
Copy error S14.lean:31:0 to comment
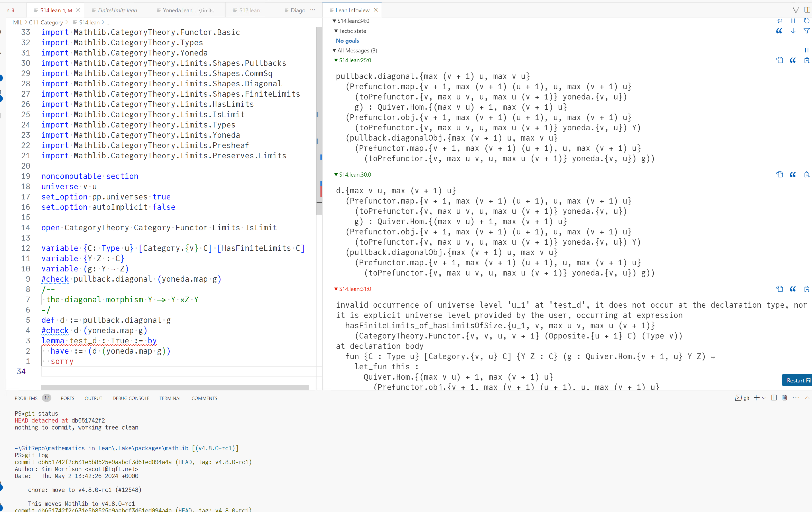click(793, 289)
